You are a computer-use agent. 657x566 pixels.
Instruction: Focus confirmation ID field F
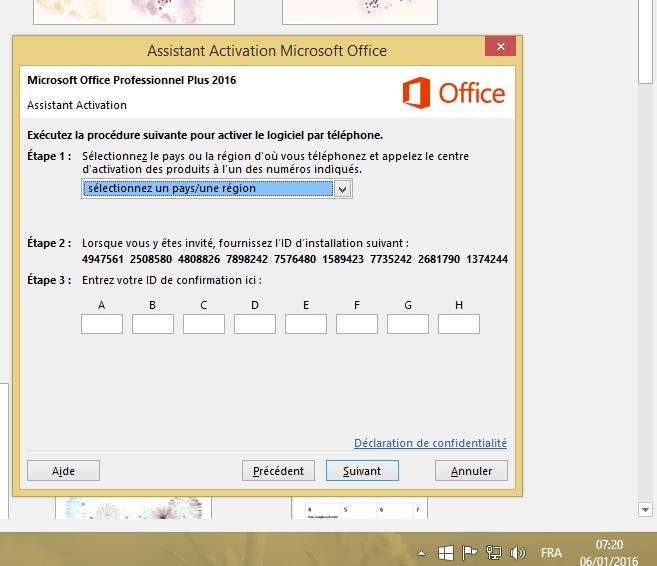point(357,324)
